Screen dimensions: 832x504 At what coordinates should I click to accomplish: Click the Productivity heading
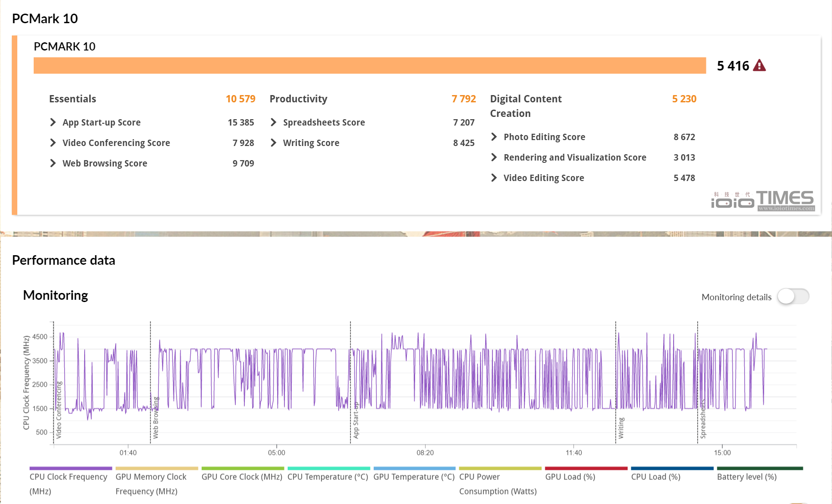pyautogui.click(x=298, y=99)
